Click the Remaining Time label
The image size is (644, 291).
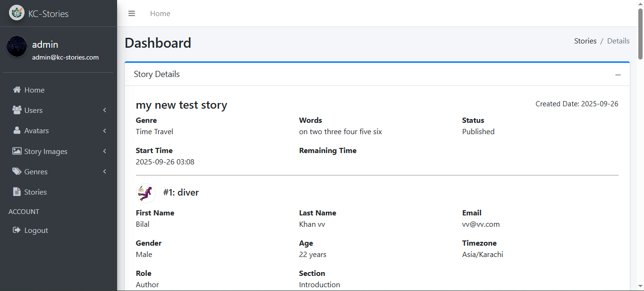tap(328, 151)
